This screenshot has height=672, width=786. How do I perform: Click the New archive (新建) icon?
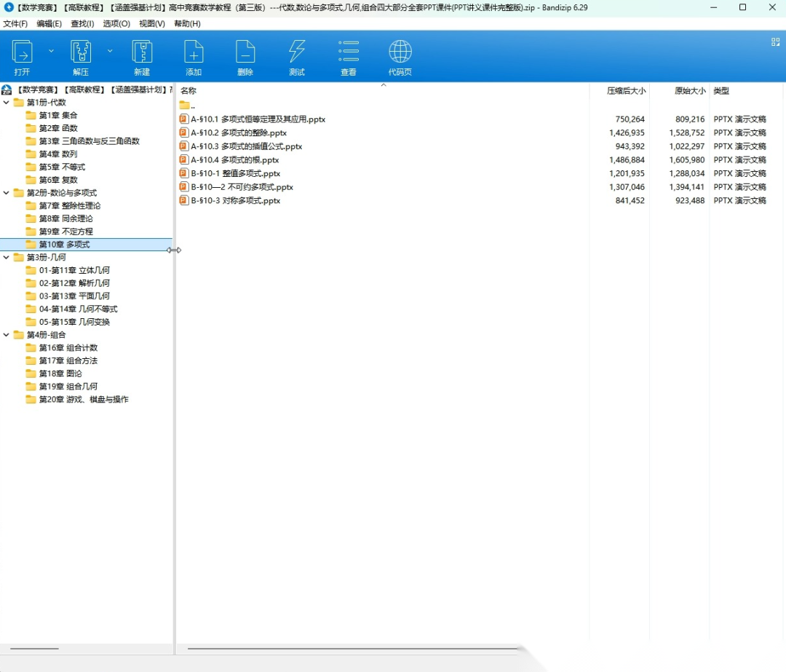click(142, 52)
